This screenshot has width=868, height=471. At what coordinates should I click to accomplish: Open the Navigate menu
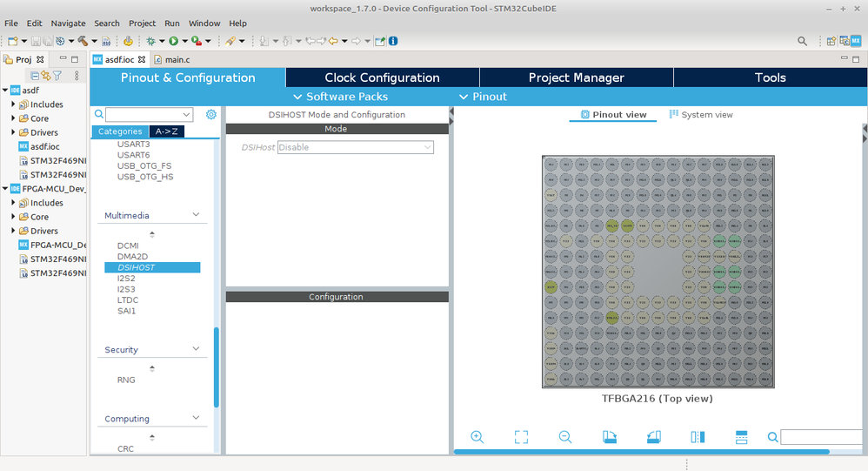point(68,24)
